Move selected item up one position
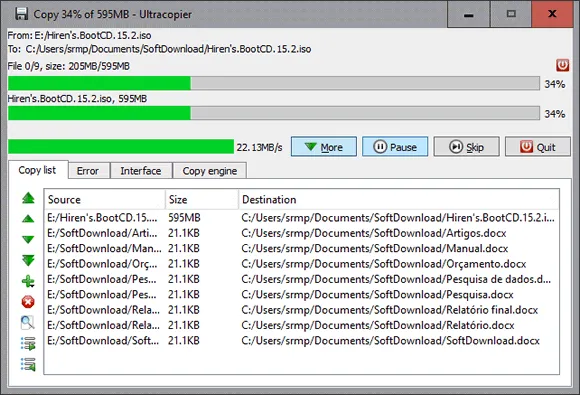 (x=28, y=219)
